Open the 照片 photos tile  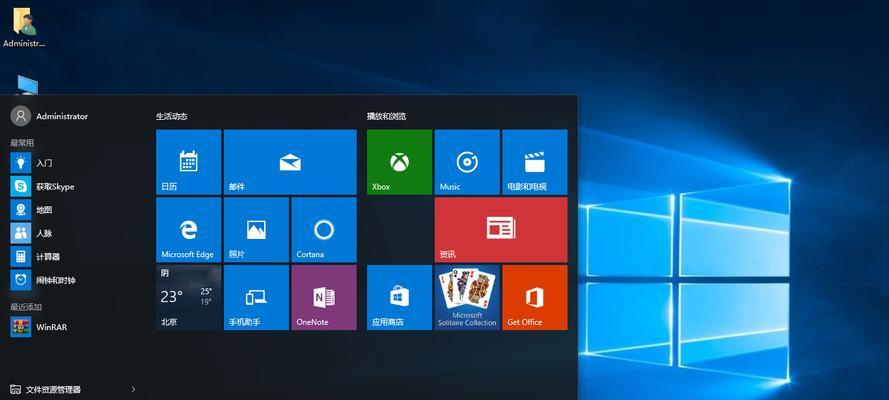256,229
